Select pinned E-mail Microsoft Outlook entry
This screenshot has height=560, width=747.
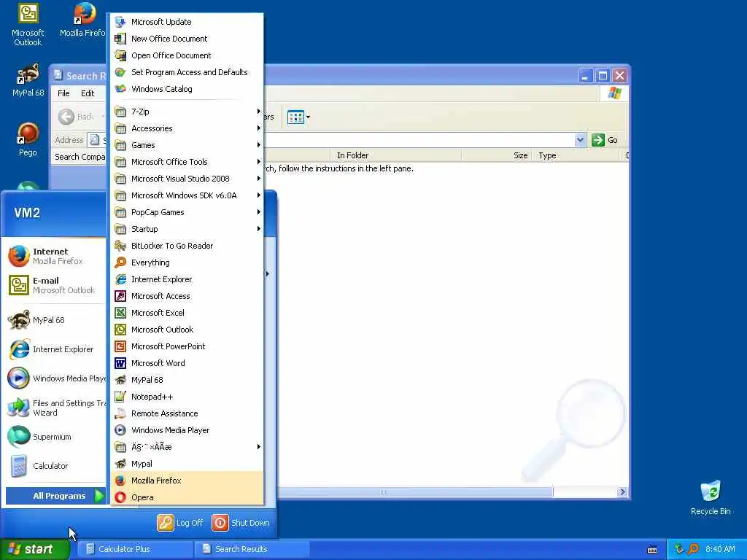click(x=55, y=285)
